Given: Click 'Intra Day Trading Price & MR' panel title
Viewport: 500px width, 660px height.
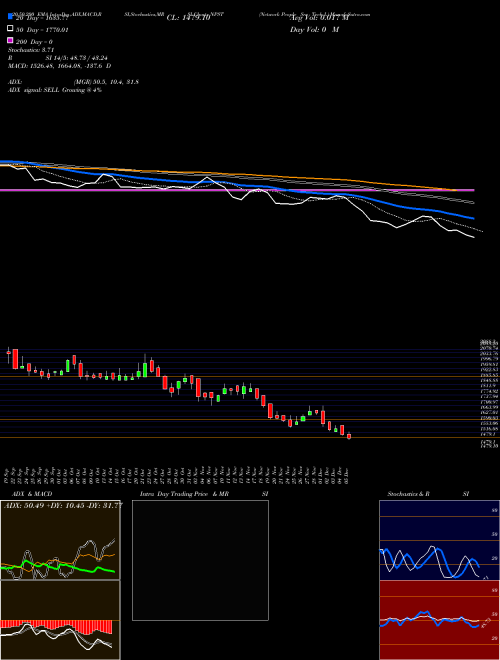Looking at the screenshot, I should pyautogui.click(x=184, y=494).
